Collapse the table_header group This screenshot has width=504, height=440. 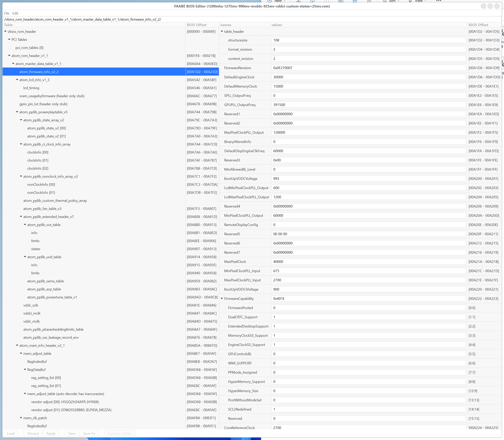click(222, 31)
